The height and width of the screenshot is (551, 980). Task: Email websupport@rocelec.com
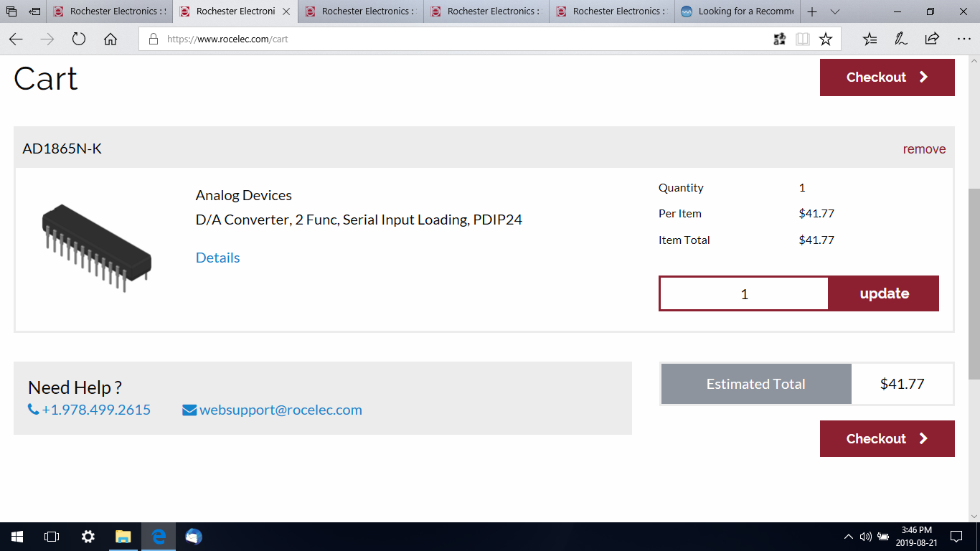coord(281,410)
